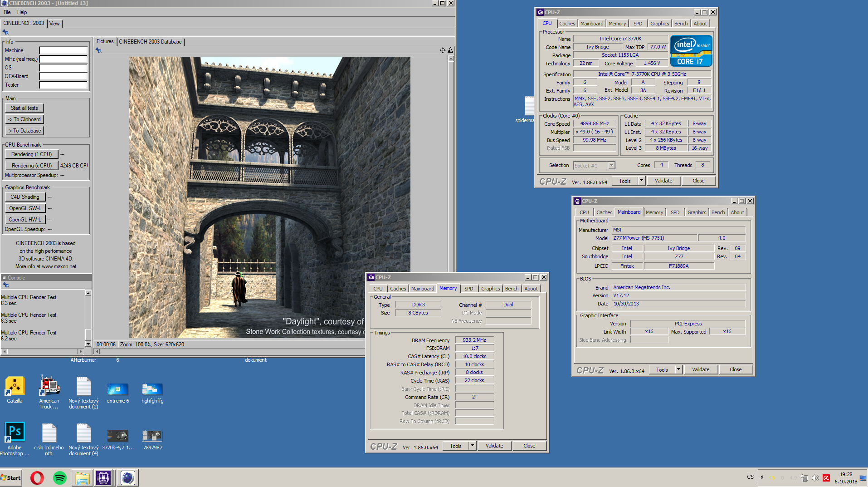Viewport: 868px width, 487px height.
Task: Switch to the CINEBENCH 2003 Database tab
Action: tap(150, 42)
